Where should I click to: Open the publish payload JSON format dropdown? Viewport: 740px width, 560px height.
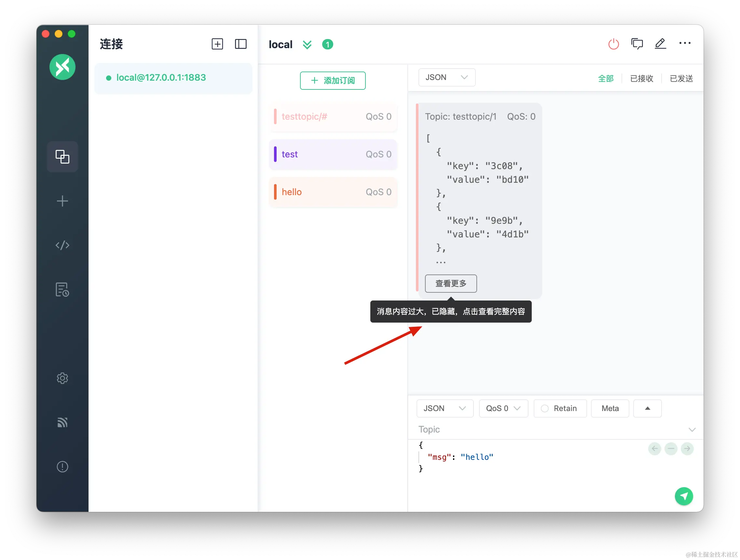point(445,408)
